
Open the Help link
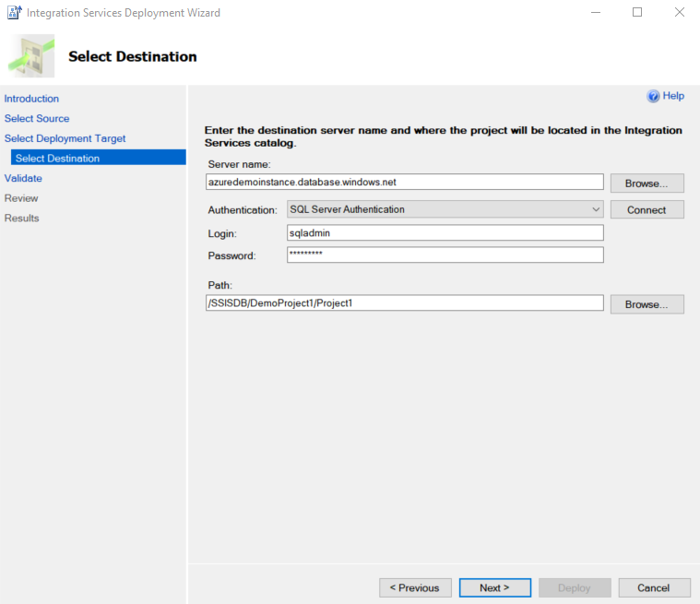(673, 96)
